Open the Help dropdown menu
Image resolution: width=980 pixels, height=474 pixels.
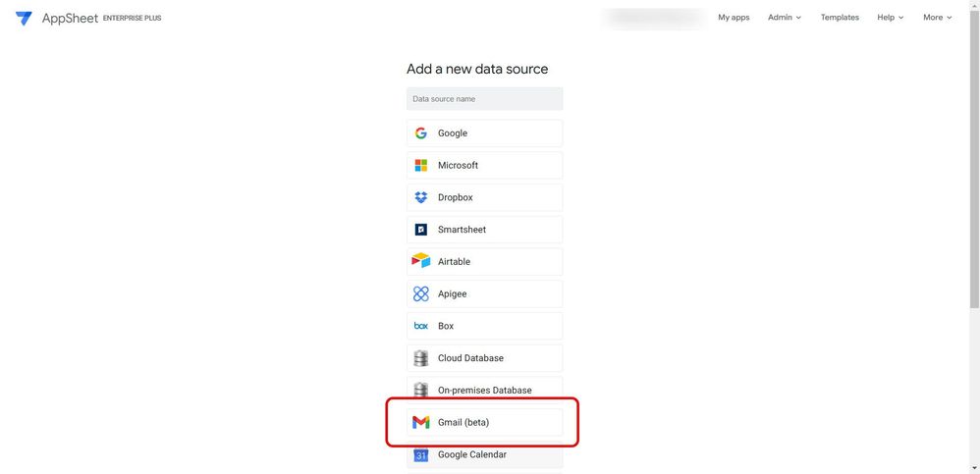tap(890, 18)
